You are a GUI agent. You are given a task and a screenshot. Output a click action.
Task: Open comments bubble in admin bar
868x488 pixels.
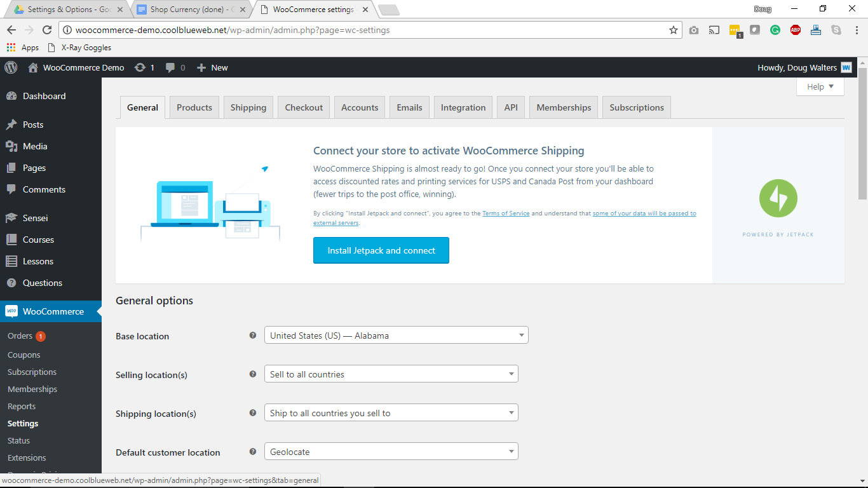point(170,67)
